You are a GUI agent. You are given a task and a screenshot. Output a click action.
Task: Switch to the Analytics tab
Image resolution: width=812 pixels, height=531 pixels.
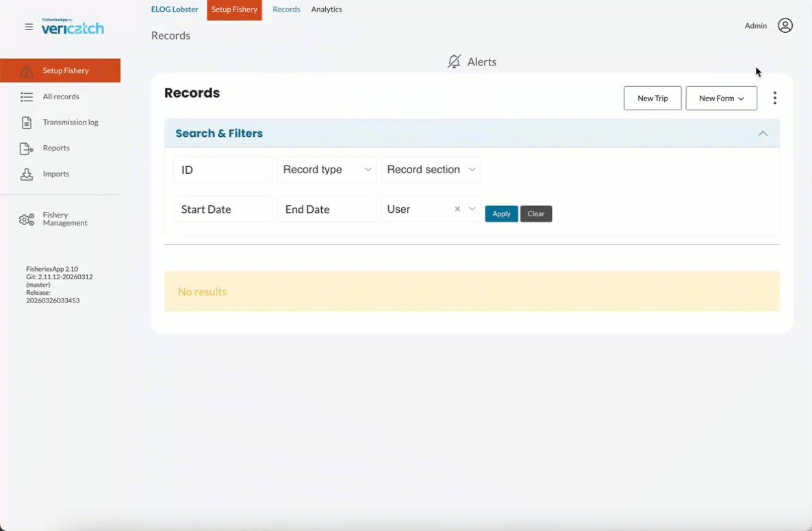point(327,10)
